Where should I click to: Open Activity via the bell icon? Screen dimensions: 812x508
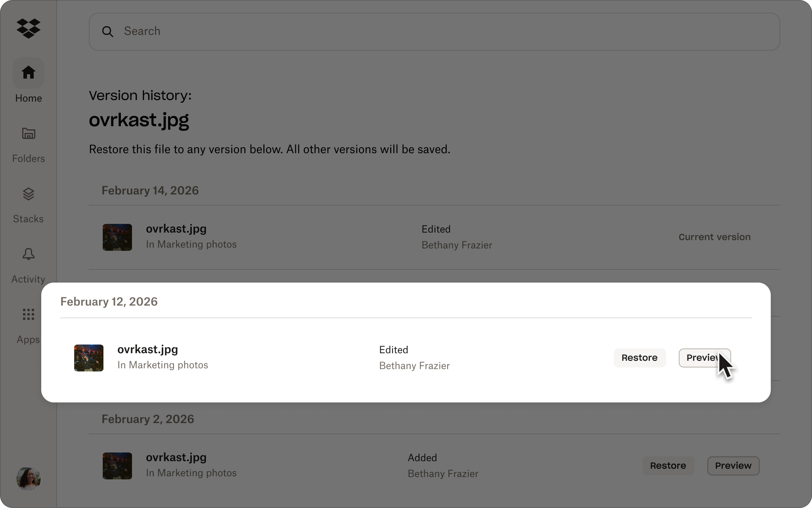point(28,254)
